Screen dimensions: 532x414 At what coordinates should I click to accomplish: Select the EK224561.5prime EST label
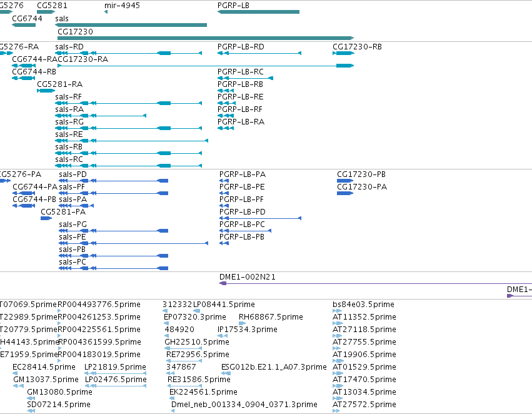[x=203, y=392]
